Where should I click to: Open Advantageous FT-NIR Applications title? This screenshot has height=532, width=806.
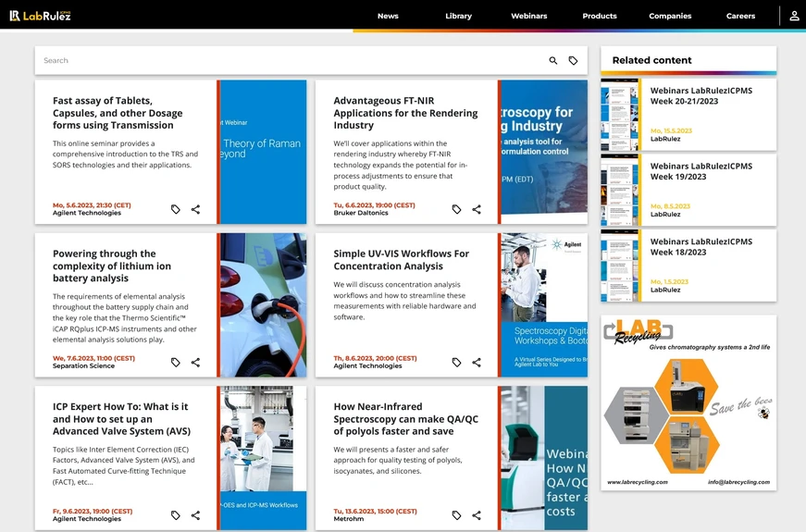405,113
